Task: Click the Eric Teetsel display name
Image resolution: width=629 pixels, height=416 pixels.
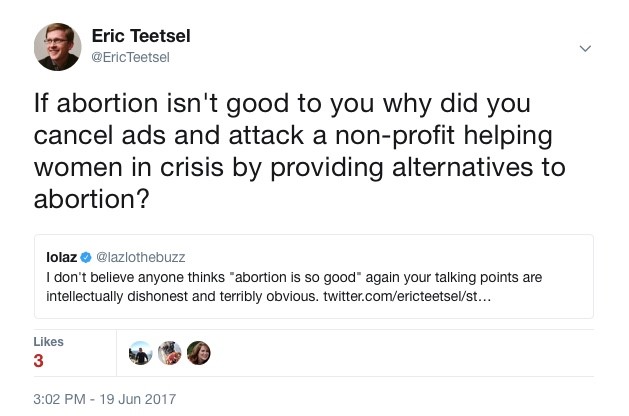Action: tap(140, 36)
